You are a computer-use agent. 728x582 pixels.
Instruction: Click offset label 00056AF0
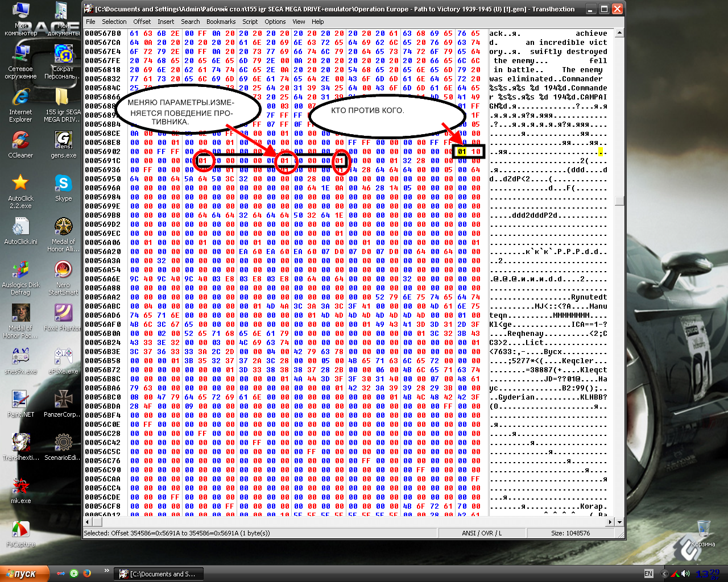(x=103, y=325)
